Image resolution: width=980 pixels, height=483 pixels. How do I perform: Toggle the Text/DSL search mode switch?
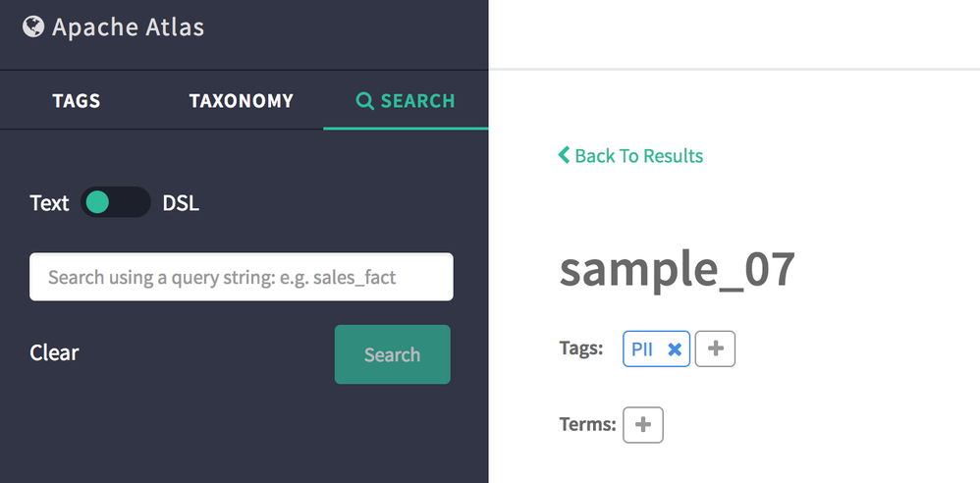tap(115, 203)
